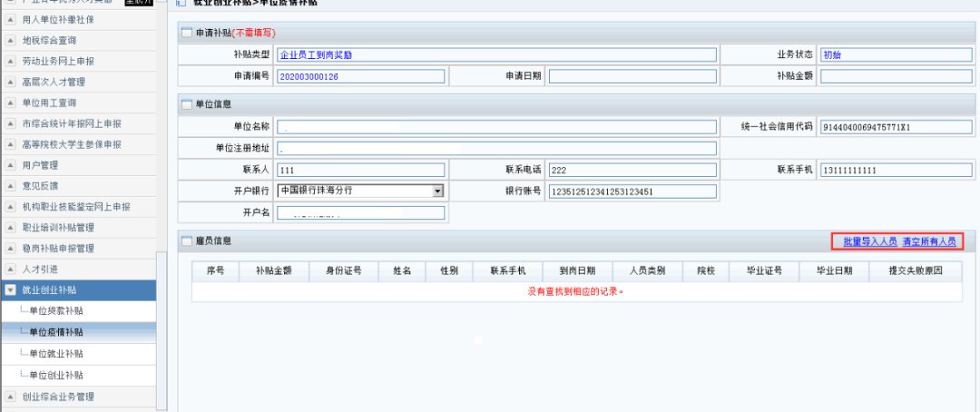980x412 pixels.
Task: Select the 单位就业补贴 submenu item
Action: click(56, 354)
